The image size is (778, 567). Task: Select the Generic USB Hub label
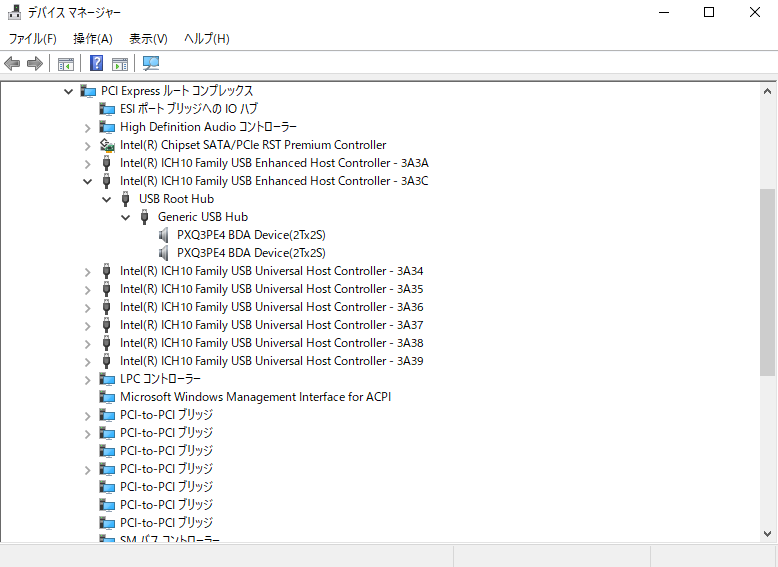[x=203, y=217]
